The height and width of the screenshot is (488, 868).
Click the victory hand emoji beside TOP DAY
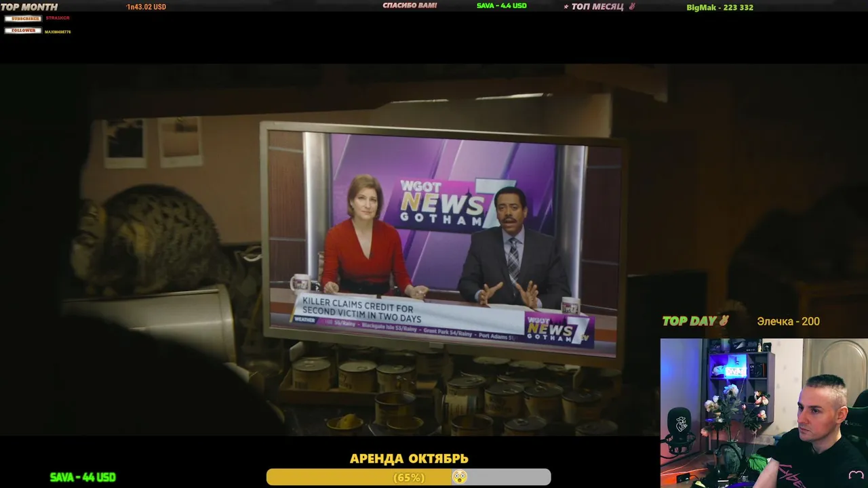pyautogui.click(x=724, y=321)
